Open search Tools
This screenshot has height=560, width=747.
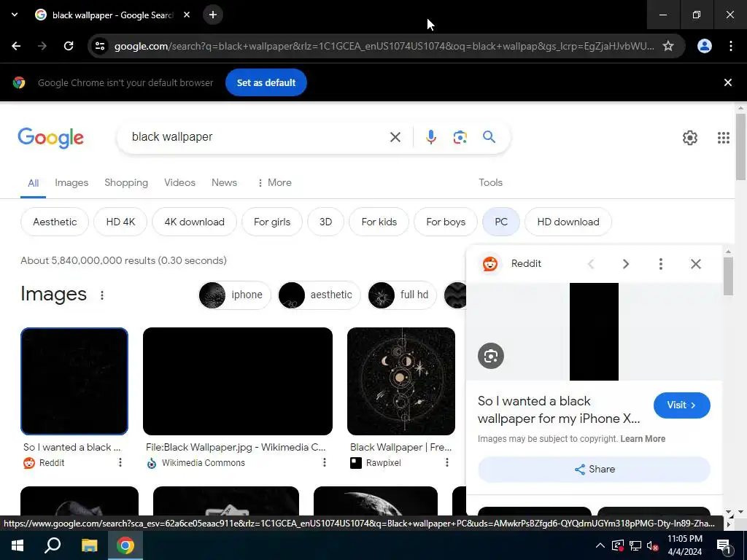click(x=491, y=182)
